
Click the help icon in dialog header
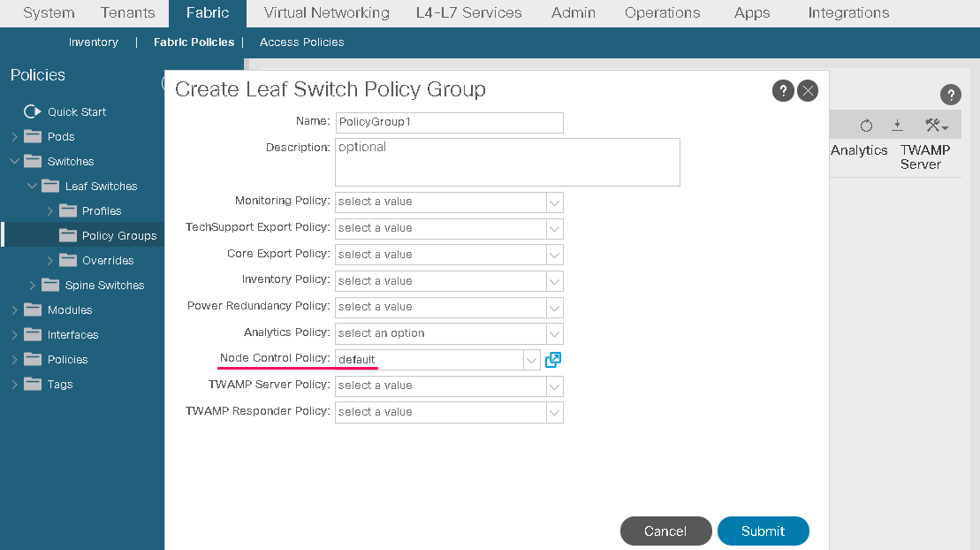coord(782,90)
